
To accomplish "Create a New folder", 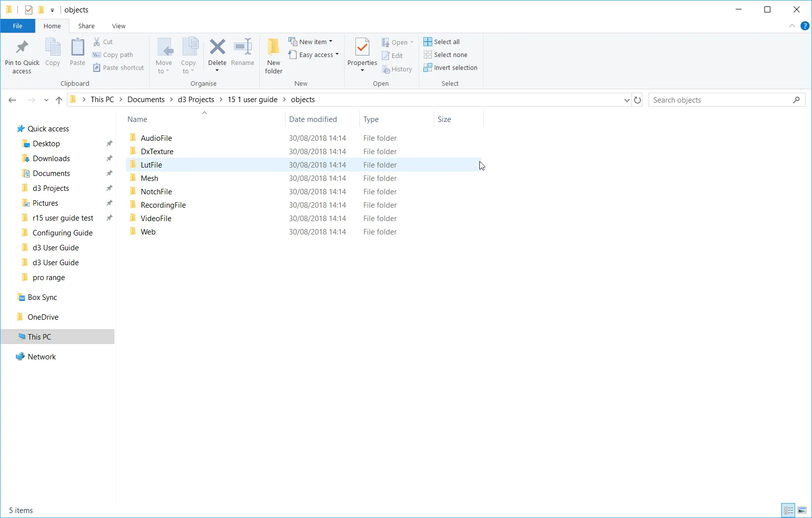I will [x=273, y=55].
